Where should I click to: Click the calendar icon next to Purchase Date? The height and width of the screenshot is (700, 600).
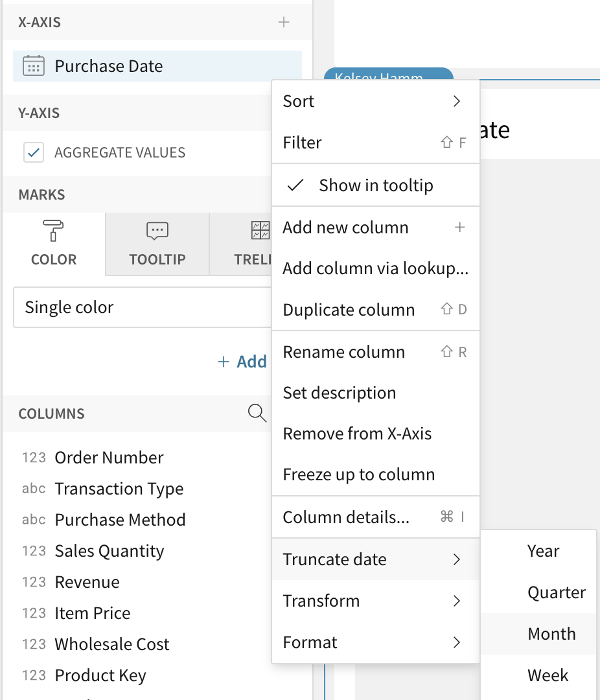pyautogui.click(x=33, y=66)
